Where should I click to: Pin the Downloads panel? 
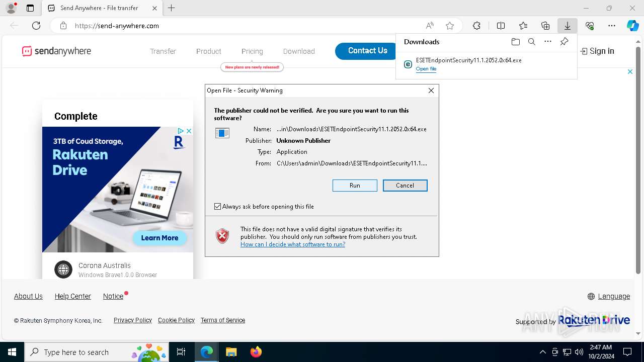[564, 42]
